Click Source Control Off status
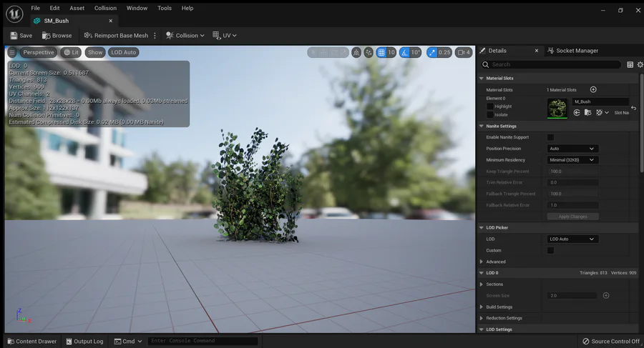Viewport: 644px width, 348px height. [611, 342]
